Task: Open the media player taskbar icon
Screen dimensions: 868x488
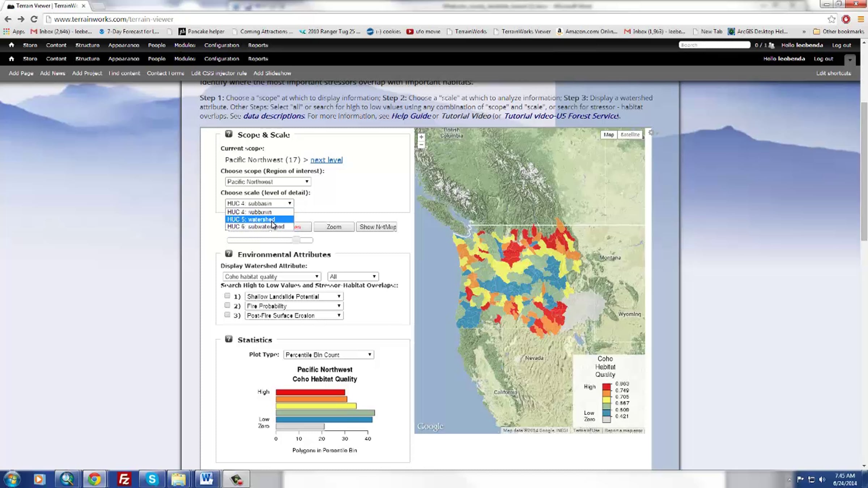Action: tap(39, 479)
